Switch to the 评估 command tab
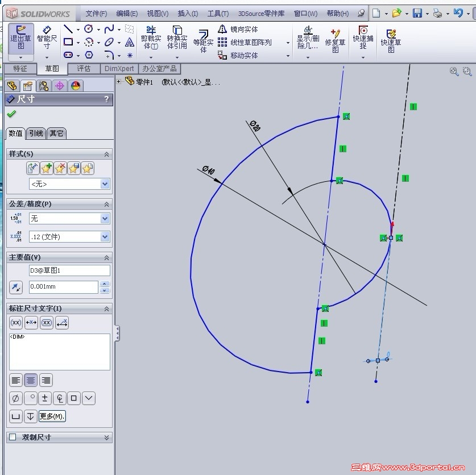The height and width of the screenshot is (475, 476). click(x=84, y=69)
